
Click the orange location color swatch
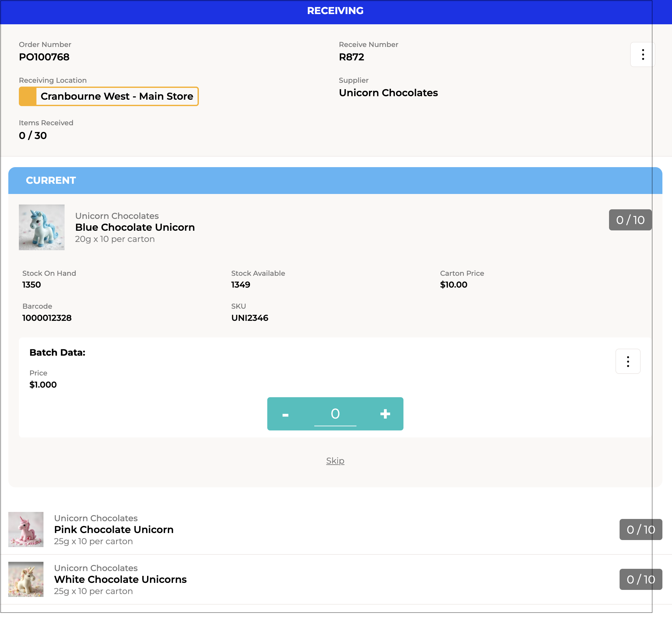pyautogui.click(x=28, y=96)
